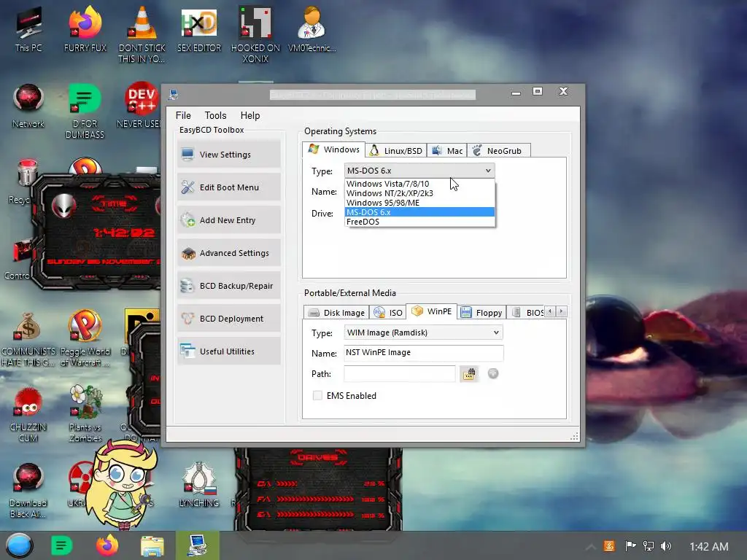Open the LYNCHING desktop icon
The height and width of the screenshot is (560, 747).
pyautogui.click(x=199, y=485)
